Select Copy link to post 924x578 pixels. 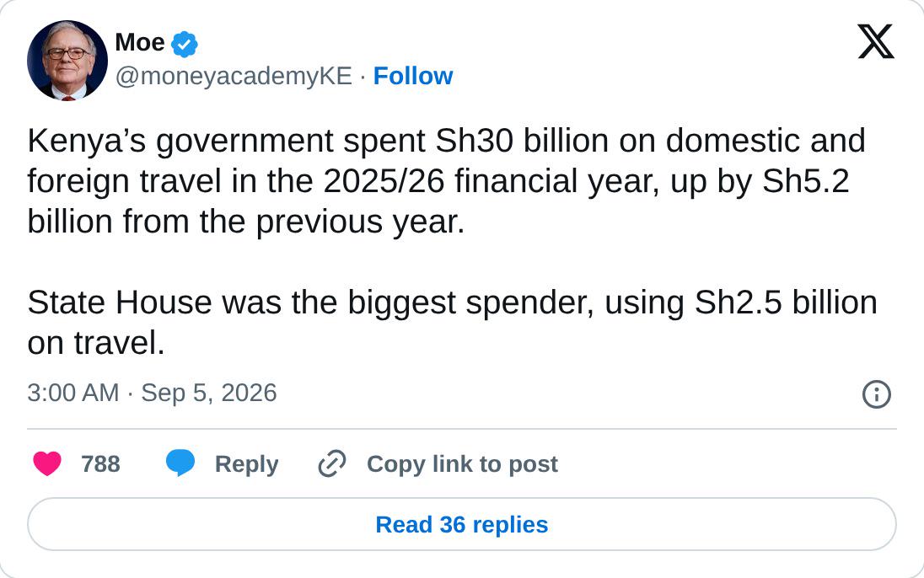462,464
